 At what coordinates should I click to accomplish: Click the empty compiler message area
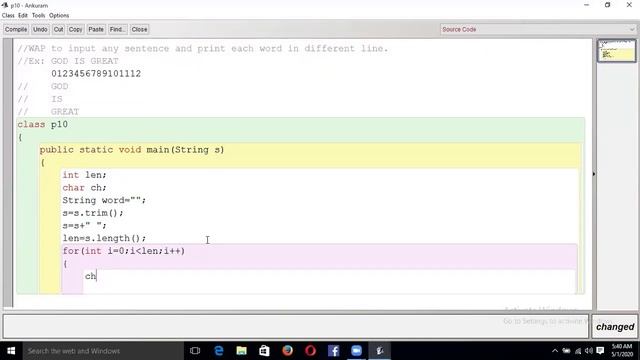(x=296, y=326)
